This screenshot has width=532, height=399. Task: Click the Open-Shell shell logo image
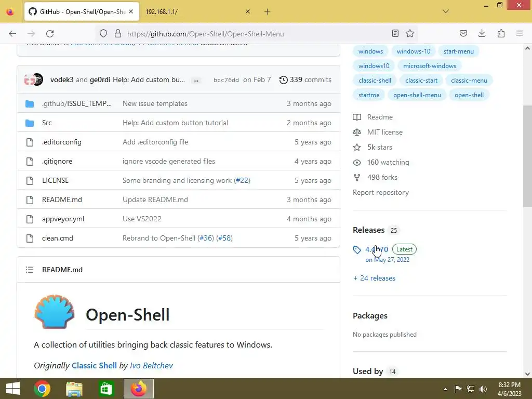pyautogui.click(x=54, y=312)
